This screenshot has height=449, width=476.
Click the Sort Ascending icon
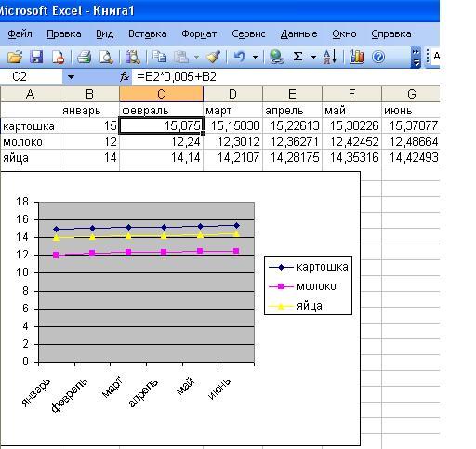pos(330,57)
